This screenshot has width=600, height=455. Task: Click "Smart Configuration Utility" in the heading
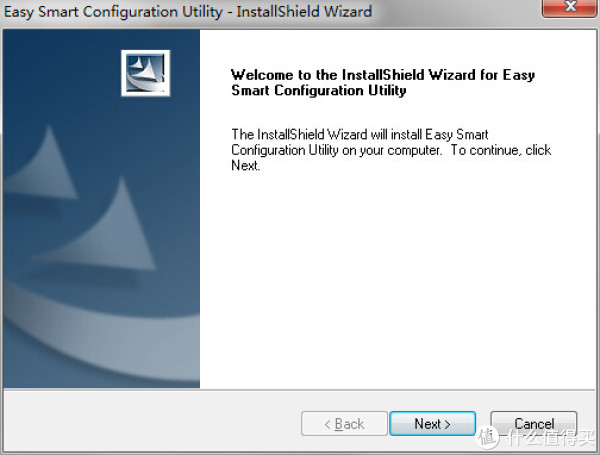click(319, 90)
